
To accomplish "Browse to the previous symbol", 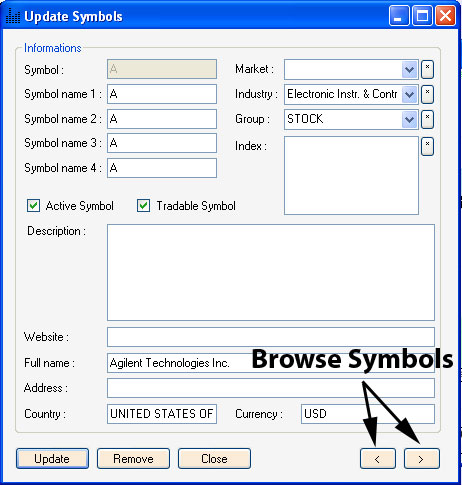I will point(378,459).
